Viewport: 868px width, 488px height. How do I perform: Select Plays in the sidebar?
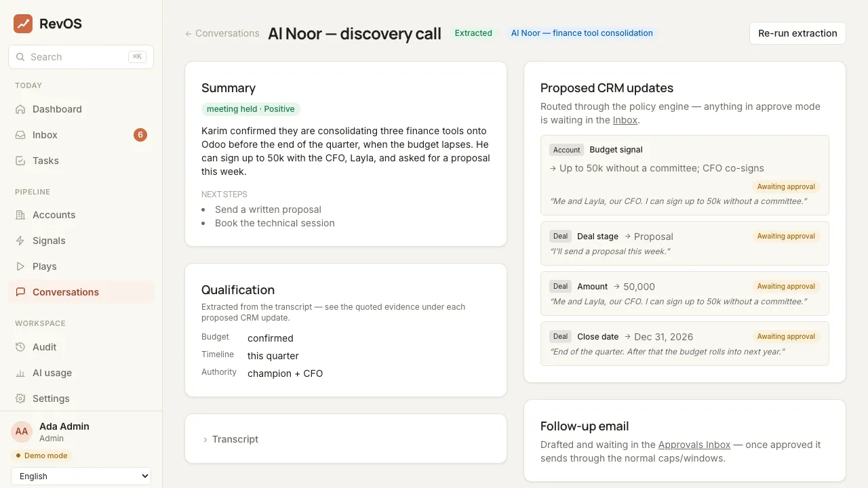coord(81,266)
